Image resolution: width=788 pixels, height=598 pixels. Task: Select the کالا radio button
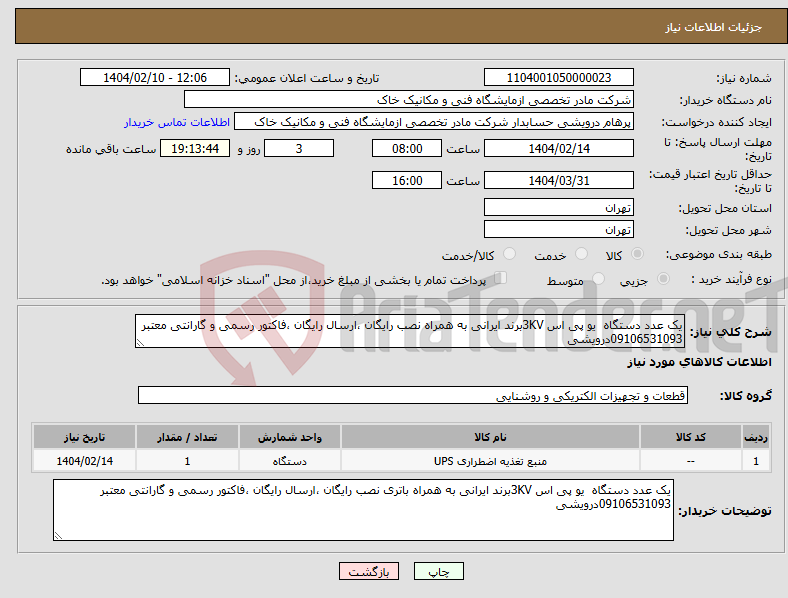637,254
